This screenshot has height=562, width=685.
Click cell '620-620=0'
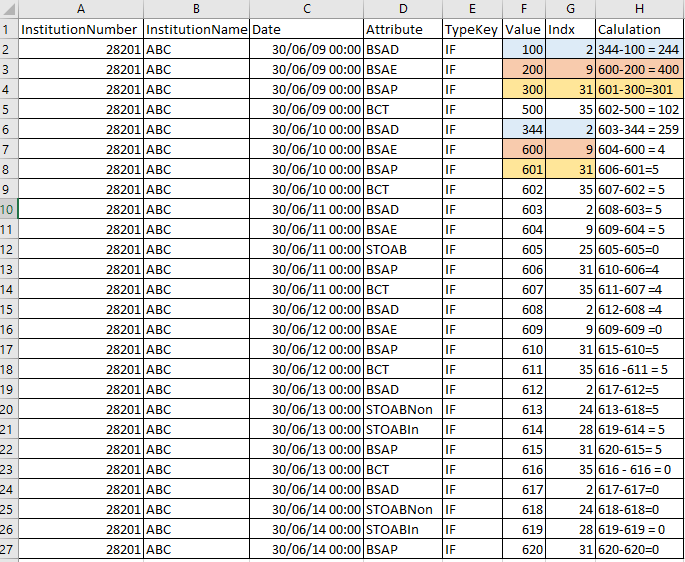click(x=640, y=549)
